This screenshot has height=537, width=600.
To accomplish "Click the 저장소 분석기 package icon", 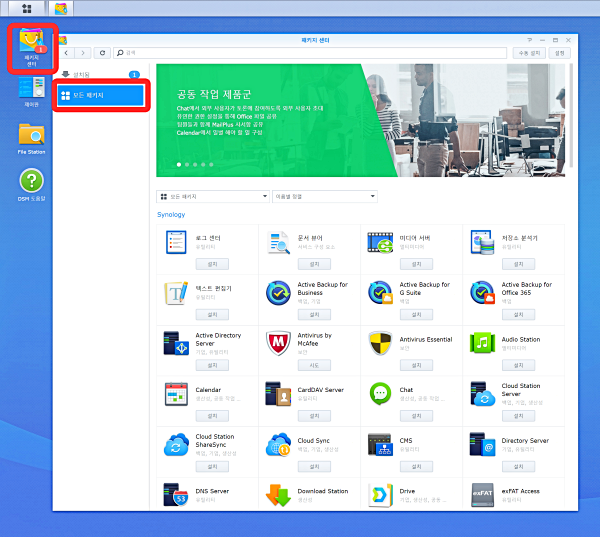I will point(482,242).
